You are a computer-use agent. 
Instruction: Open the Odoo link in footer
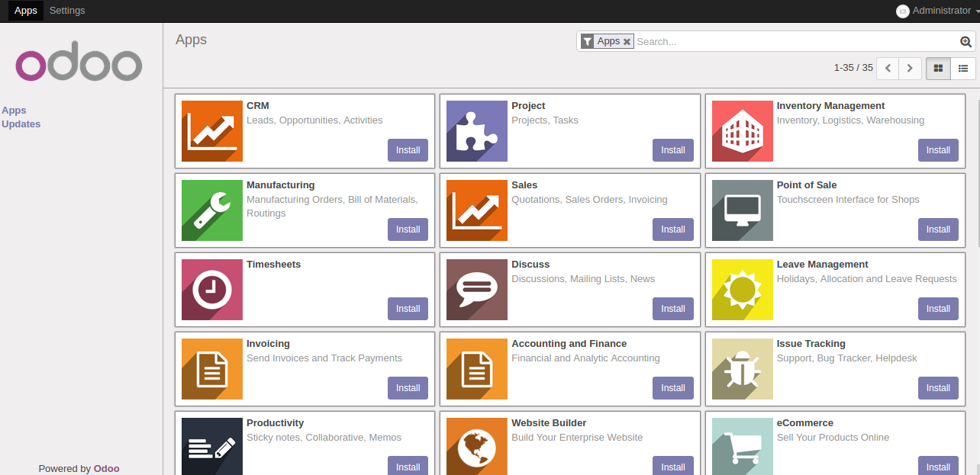[x=107, y=469]
